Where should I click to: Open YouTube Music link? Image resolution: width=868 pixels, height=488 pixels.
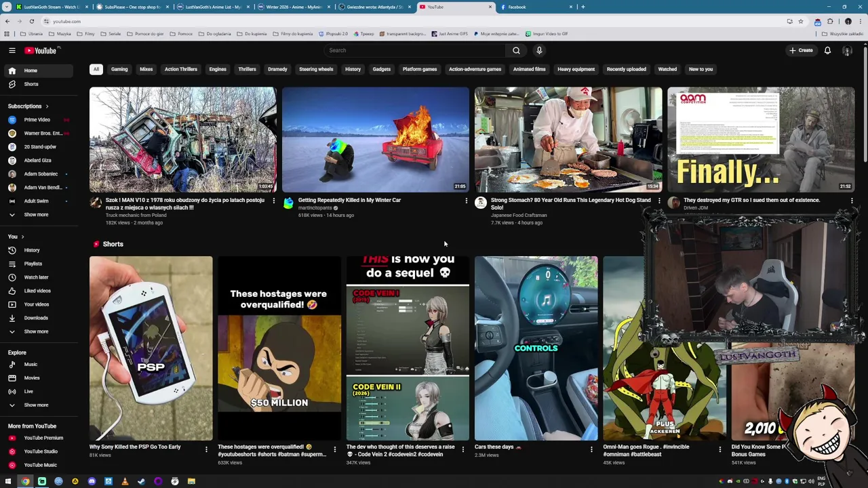tap(39, 465)
